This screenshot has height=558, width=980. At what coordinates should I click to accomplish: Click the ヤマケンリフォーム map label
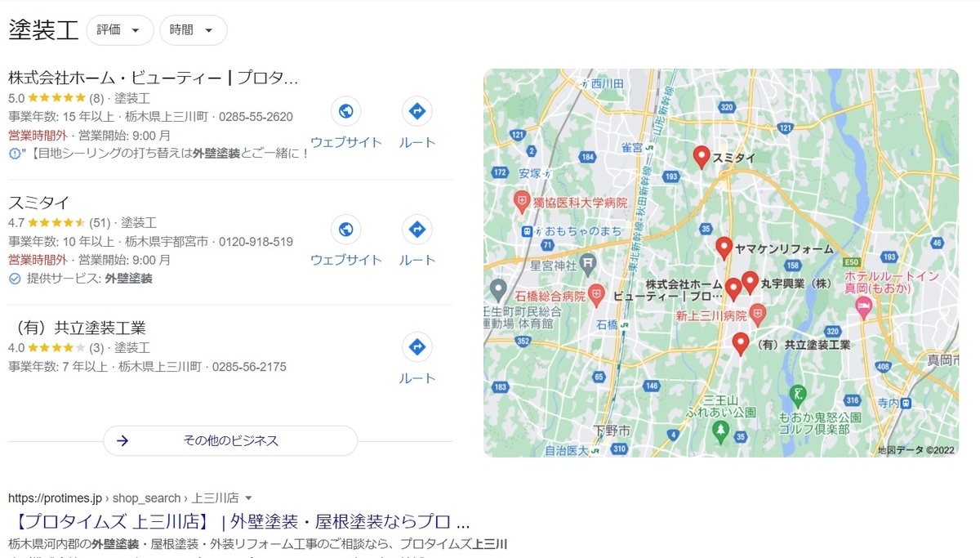(784, 248)
